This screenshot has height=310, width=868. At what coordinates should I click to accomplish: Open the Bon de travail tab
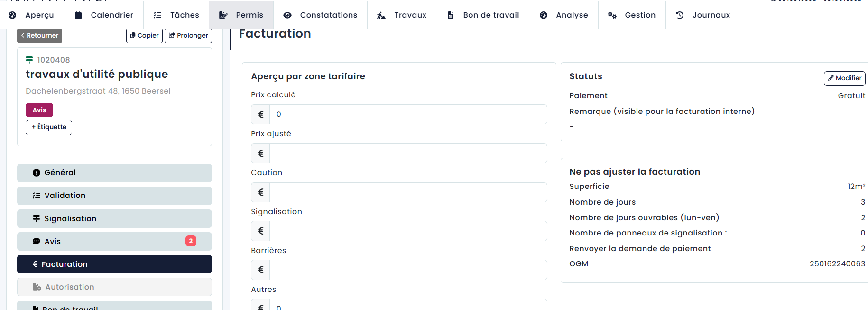tap(483, 15)
